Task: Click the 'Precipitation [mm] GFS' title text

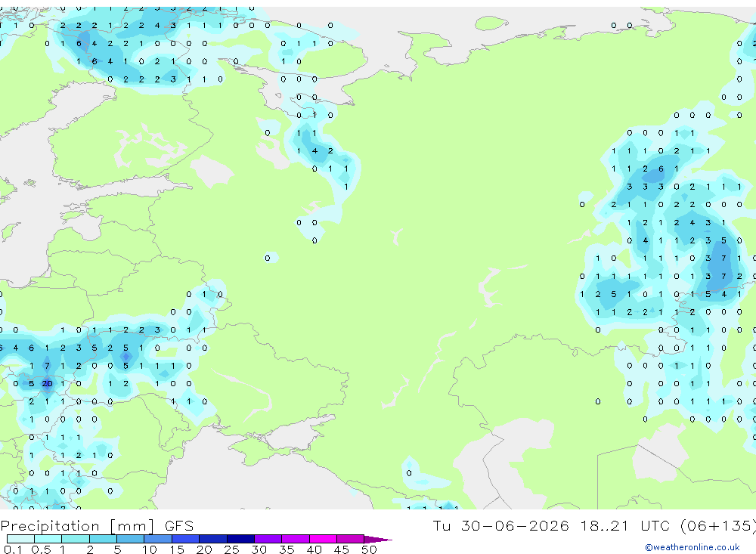Action: (97, 525)
